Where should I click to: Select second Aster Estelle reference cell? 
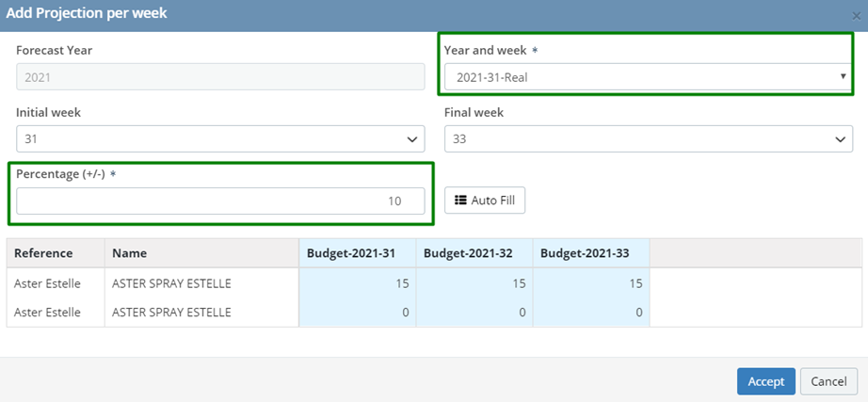[x=47, y=313]
